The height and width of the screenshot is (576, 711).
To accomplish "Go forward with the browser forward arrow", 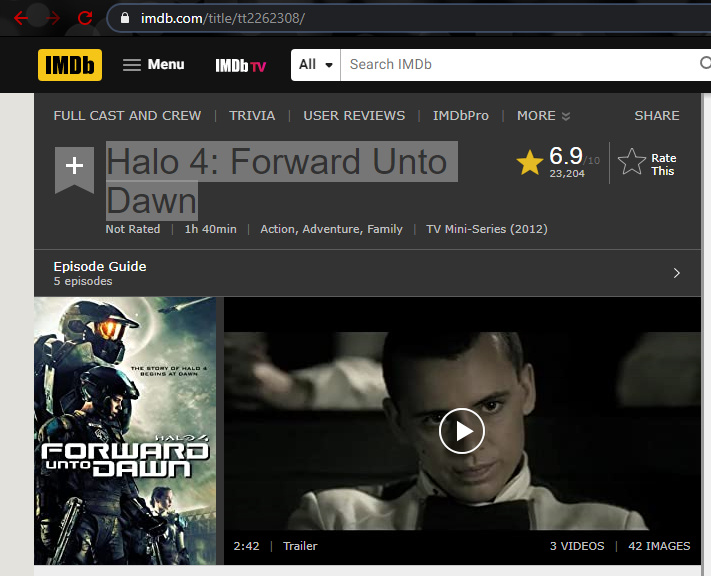I will click(x=53, y=18).
